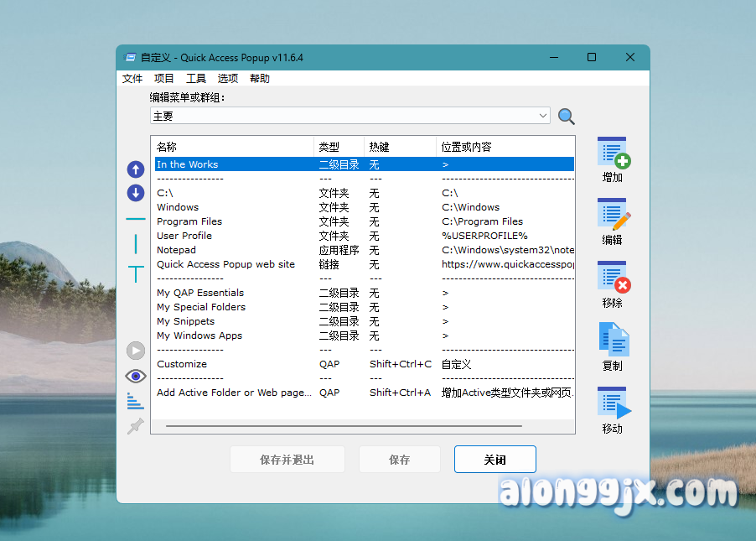The image size is (756, 541).
Task: Select the My QAP Essentials submenu row
Action: 200,293
